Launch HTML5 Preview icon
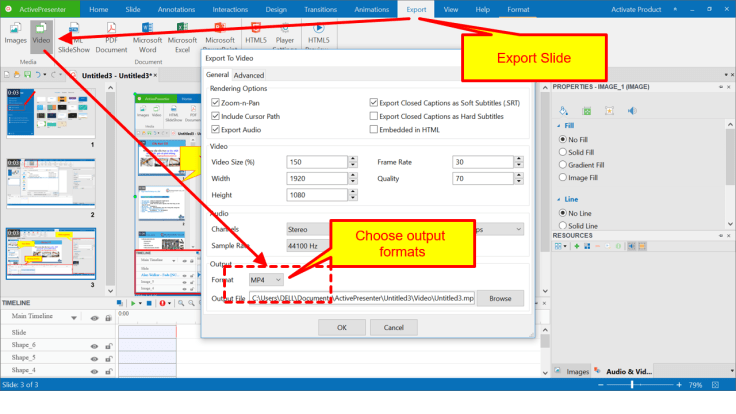Image resolution: width=736 pixels, height=414 pixels. pyautogui.click(x=319, y=28)
